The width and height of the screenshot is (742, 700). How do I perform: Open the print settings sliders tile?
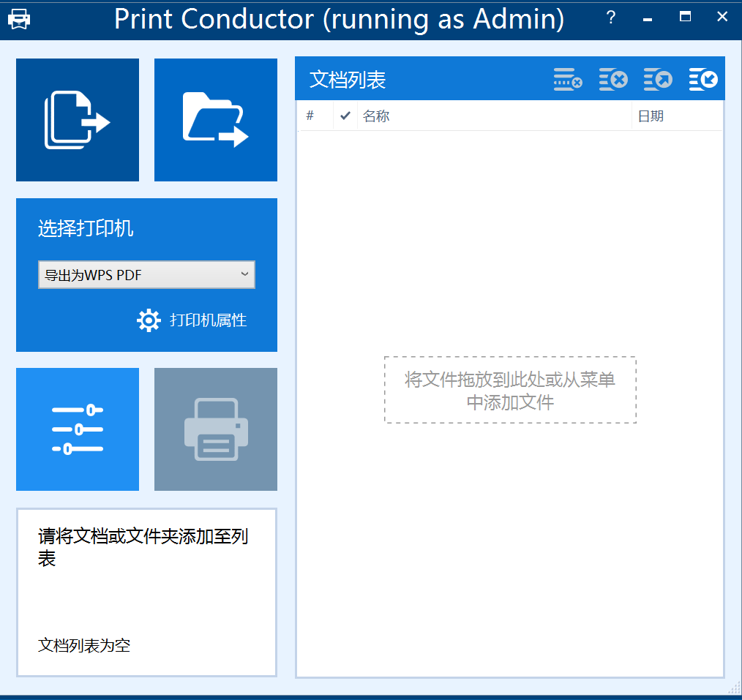tap(78, 429)
